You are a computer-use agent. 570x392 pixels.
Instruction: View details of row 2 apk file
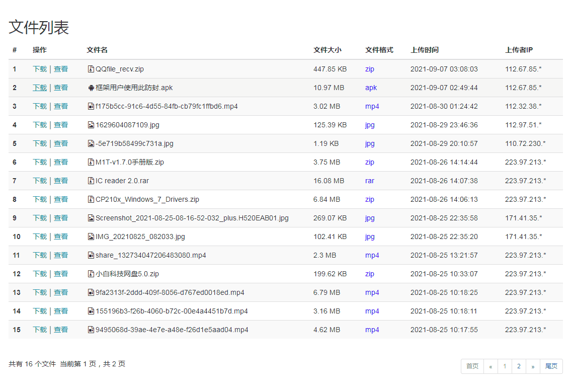coord(61,88)
